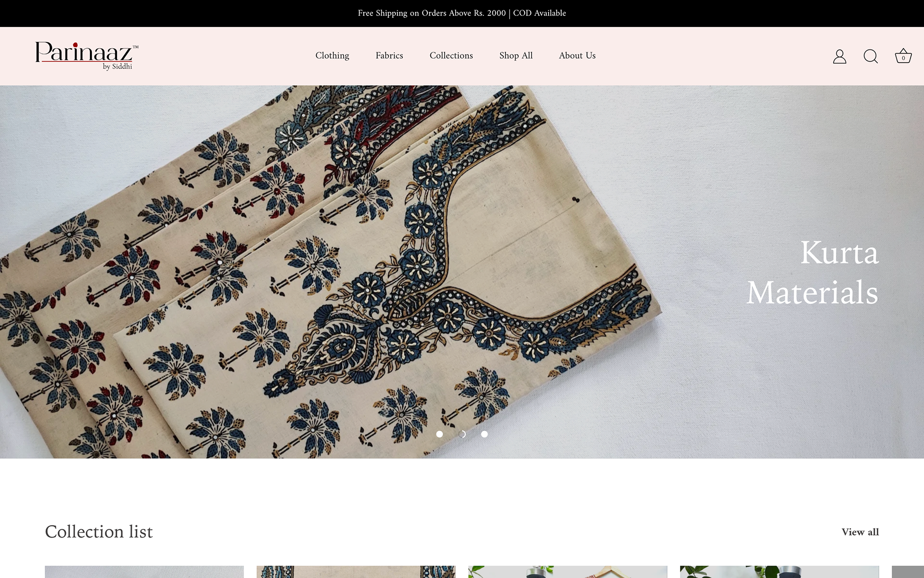Click the Kurta Materials banner heading
Viewport: 924px width, 578px height.
click(x=812, y=272)
